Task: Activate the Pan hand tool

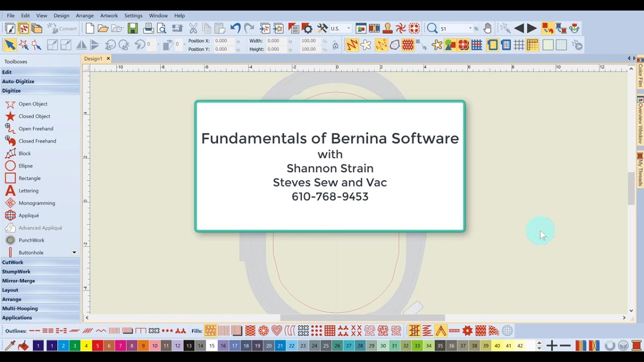Action: [x=488, y=29]
